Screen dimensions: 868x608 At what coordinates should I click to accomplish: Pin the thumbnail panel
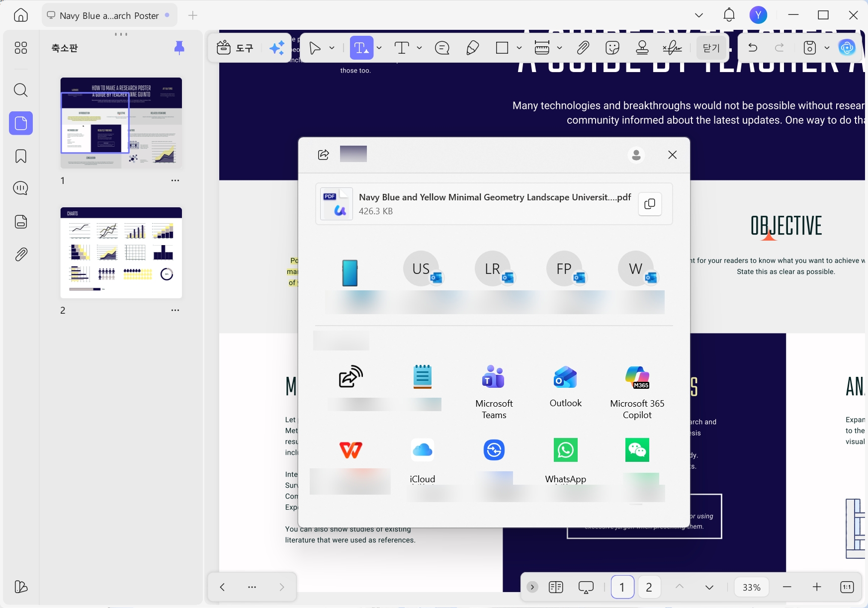pos(179,48)
